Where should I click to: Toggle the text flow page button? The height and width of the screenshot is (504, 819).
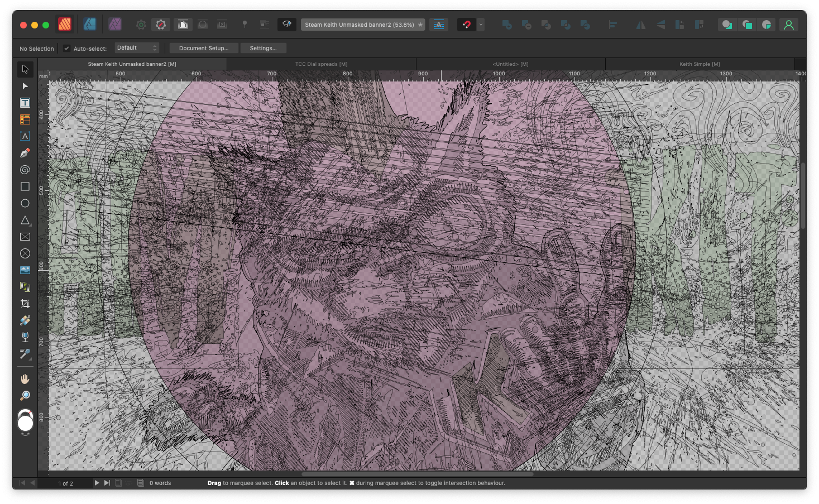(183, 25)
